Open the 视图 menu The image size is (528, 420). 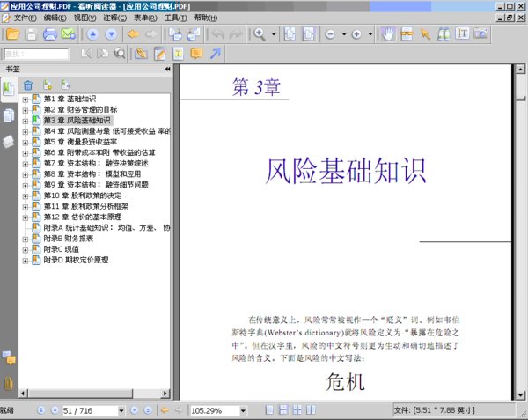tap(84, 18)
